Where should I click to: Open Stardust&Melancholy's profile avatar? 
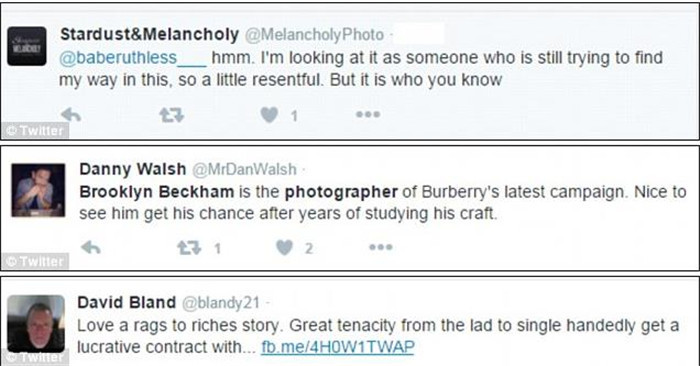click(27, 46)
